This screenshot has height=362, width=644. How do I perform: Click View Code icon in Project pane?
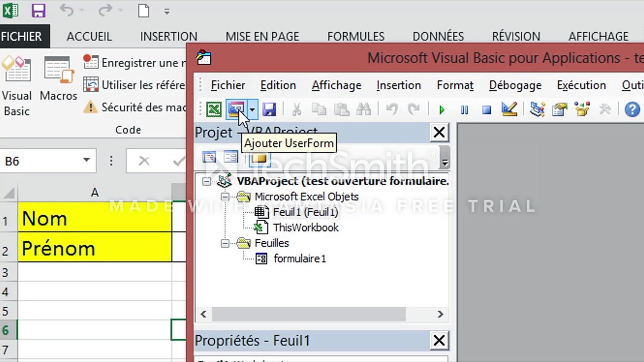(209, 157)
